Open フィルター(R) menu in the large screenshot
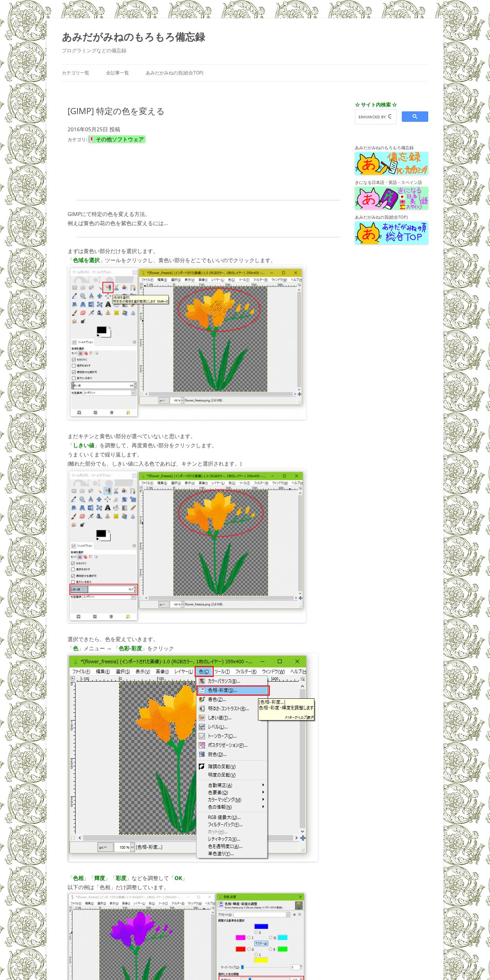 pos(245,671)
